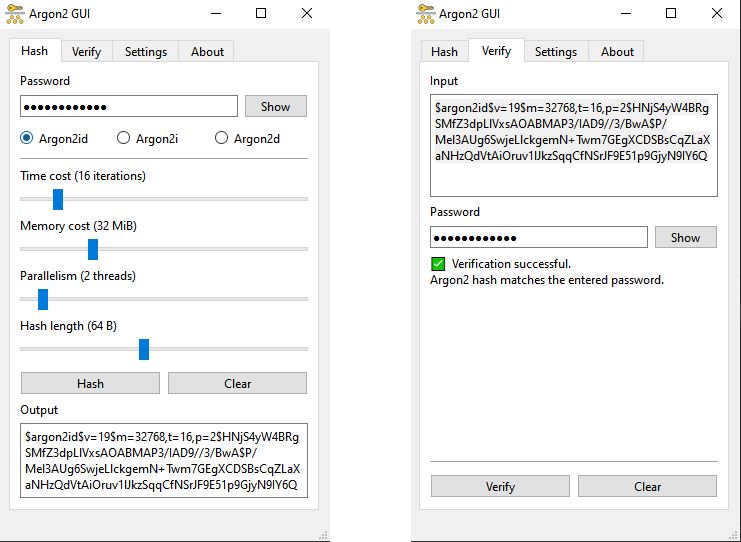
Task: Enable the Argon2d radio option
Action: (x=222, y=139)
